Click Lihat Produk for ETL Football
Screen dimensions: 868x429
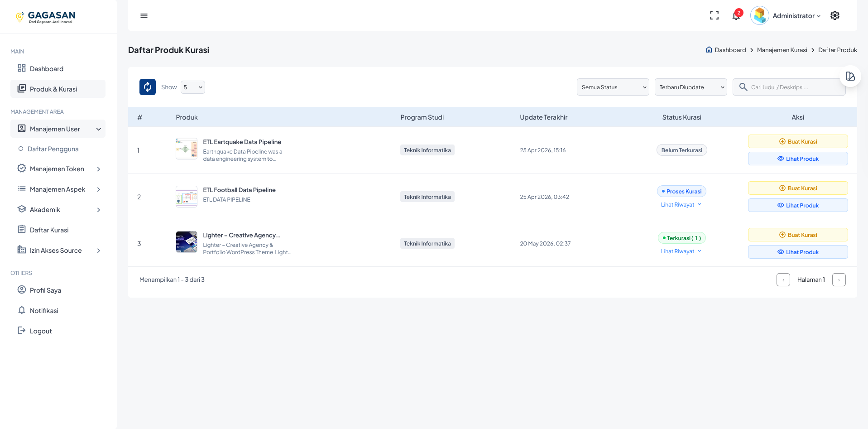(798, 205)
